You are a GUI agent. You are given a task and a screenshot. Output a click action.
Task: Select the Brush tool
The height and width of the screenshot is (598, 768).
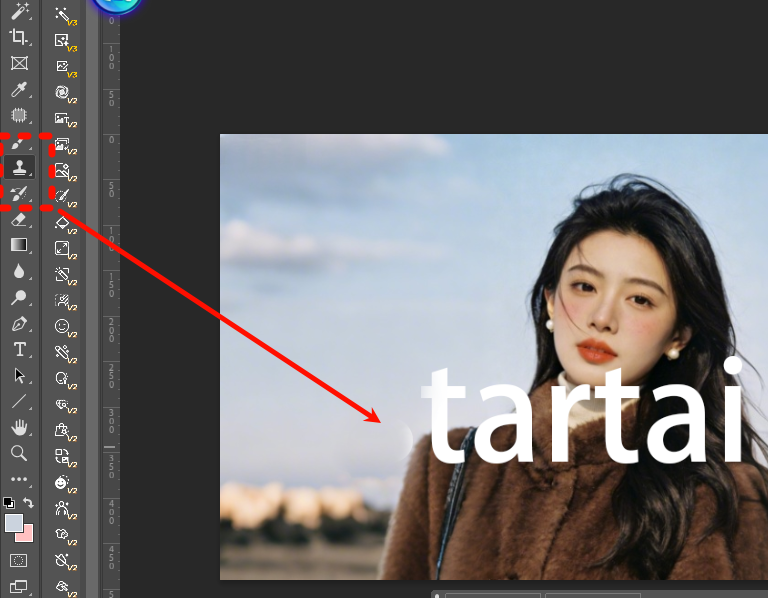point(19,143)
